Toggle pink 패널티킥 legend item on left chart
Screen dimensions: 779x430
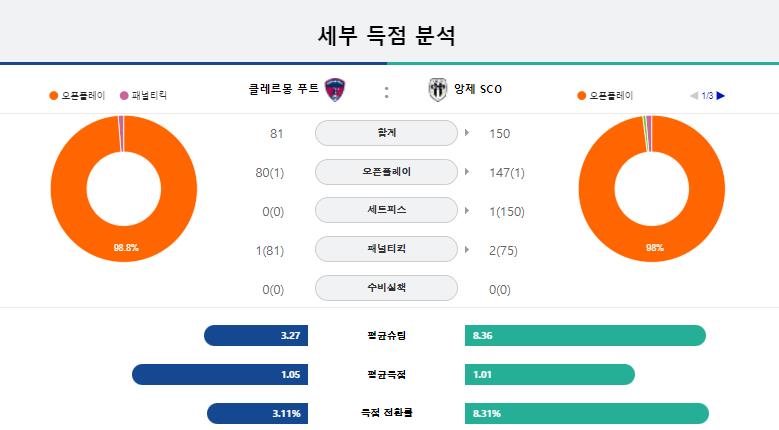[x=144, y=95]
